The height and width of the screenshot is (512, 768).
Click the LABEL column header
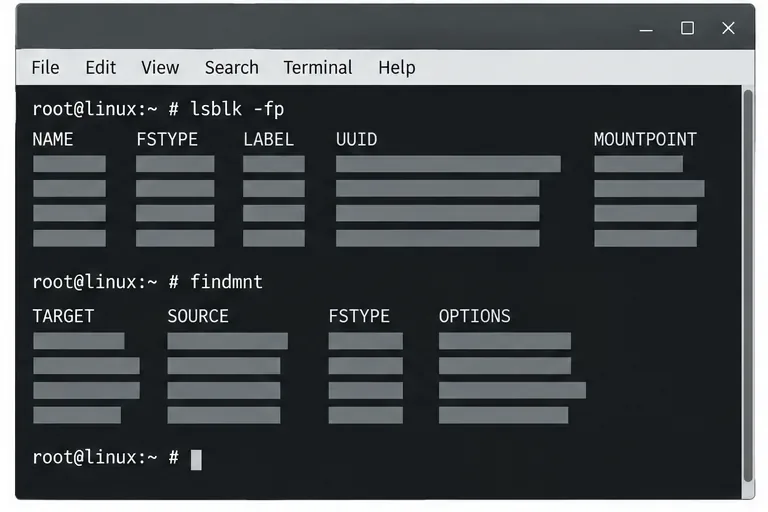(268, 140)
